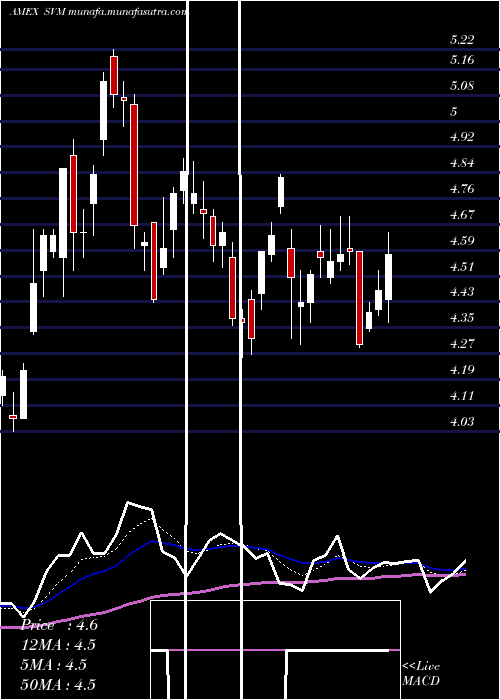Click the 4.84 price axis label
The width and height of the screenshot is (500, 700).
tap(462, 162)
